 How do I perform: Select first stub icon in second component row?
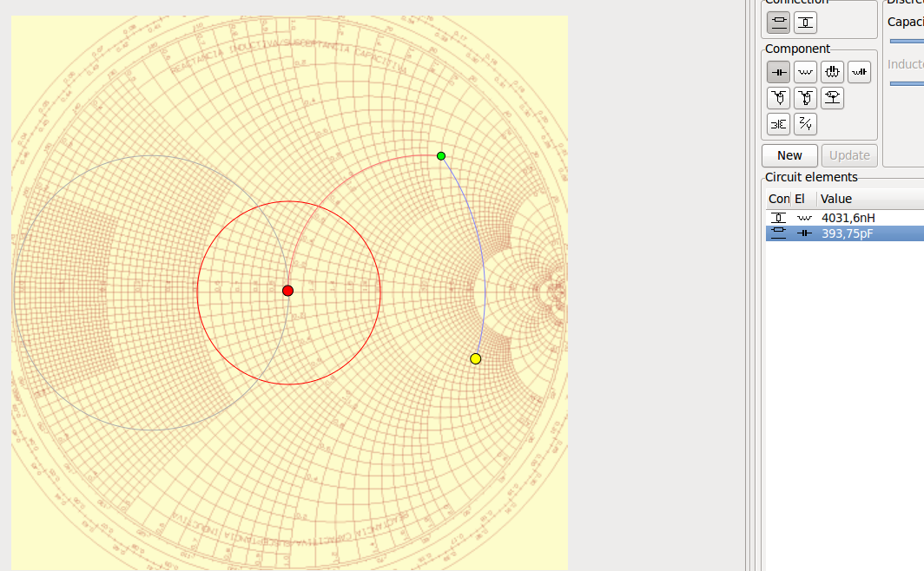(x=778, y=98)
